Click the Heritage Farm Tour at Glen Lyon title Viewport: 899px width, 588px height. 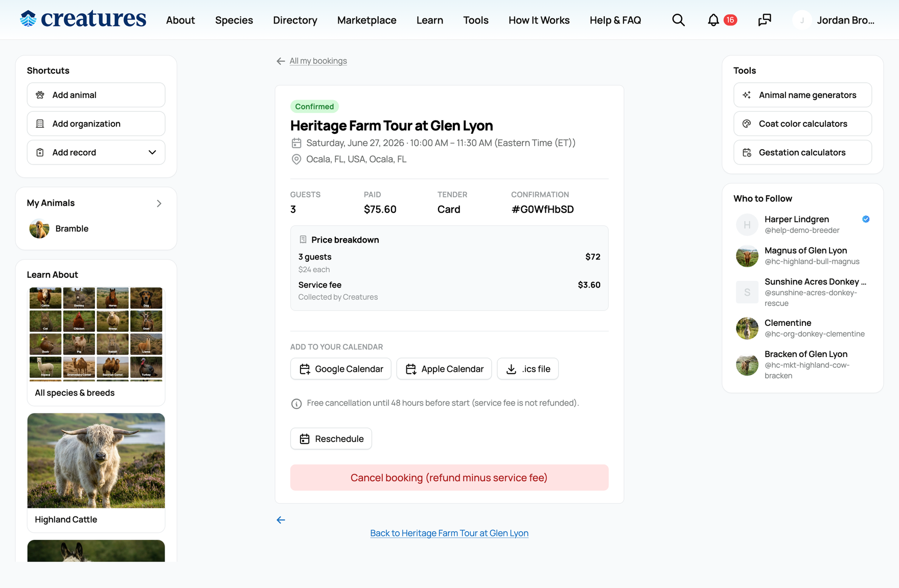click(x=391, y=126)
